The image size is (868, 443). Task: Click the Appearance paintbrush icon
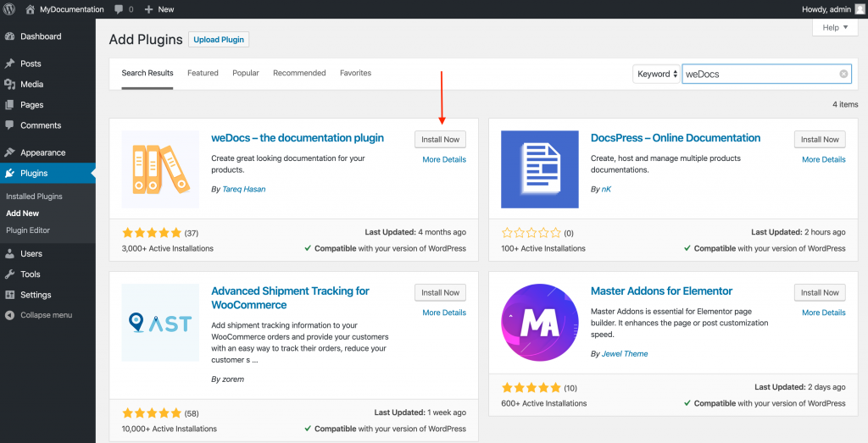pyautogui.click(x=9, y=152)
